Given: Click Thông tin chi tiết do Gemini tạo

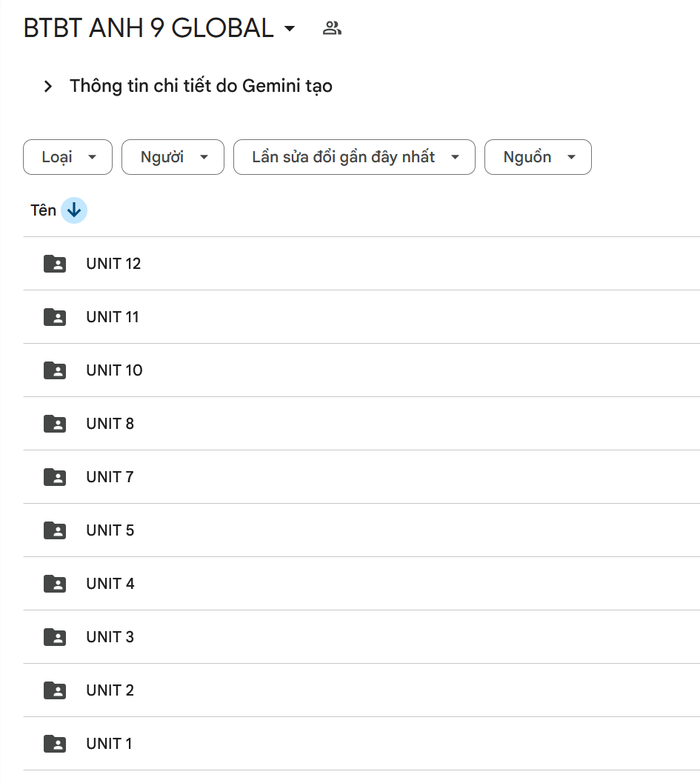Looking at the screenshot, I should point(201,86).
